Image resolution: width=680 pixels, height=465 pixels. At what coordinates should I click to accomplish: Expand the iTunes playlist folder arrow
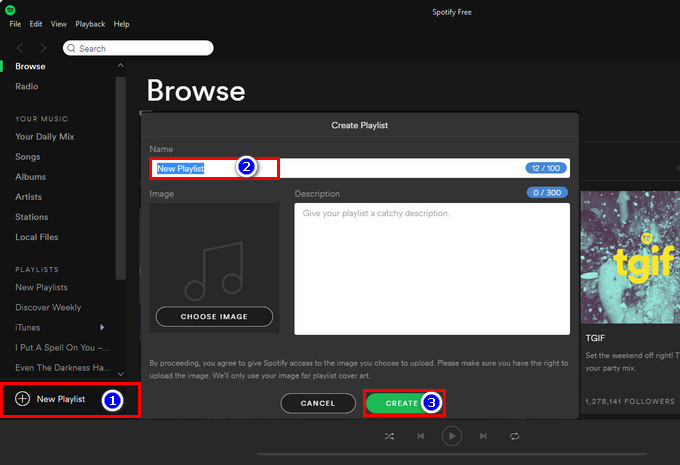coord(102,327)
